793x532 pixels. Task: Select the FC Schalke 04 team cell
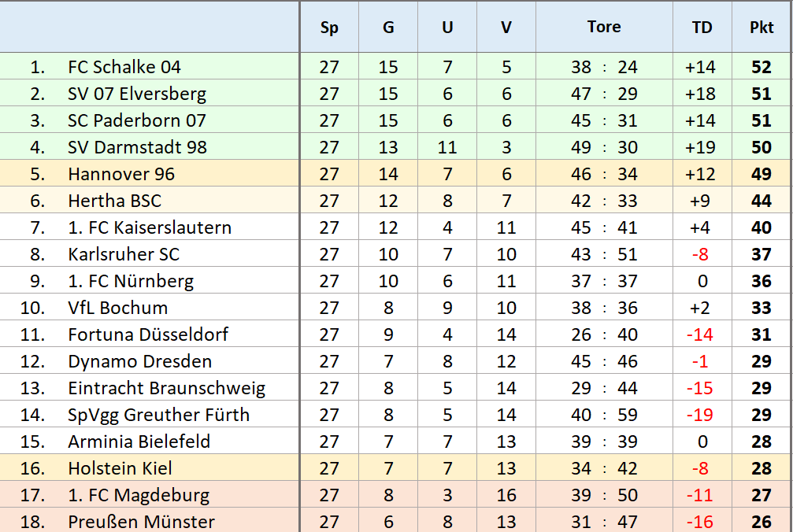point(124,67)
